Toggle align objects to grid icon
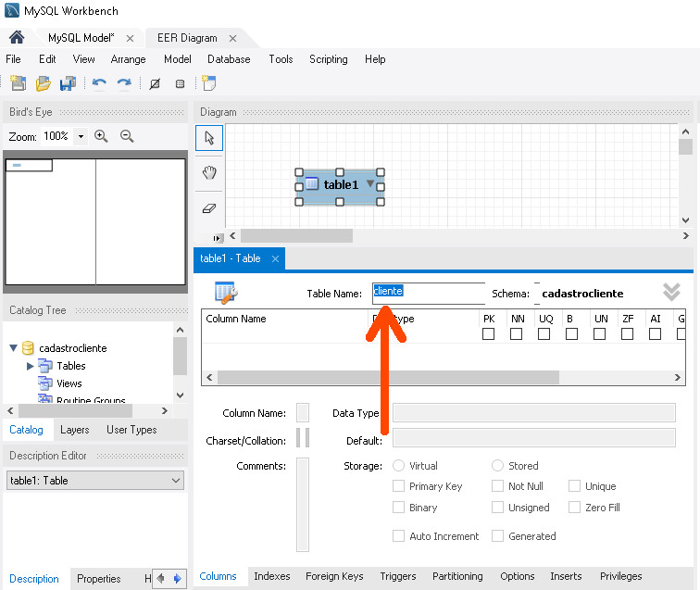Screen dimensions: 700x590 180,83
